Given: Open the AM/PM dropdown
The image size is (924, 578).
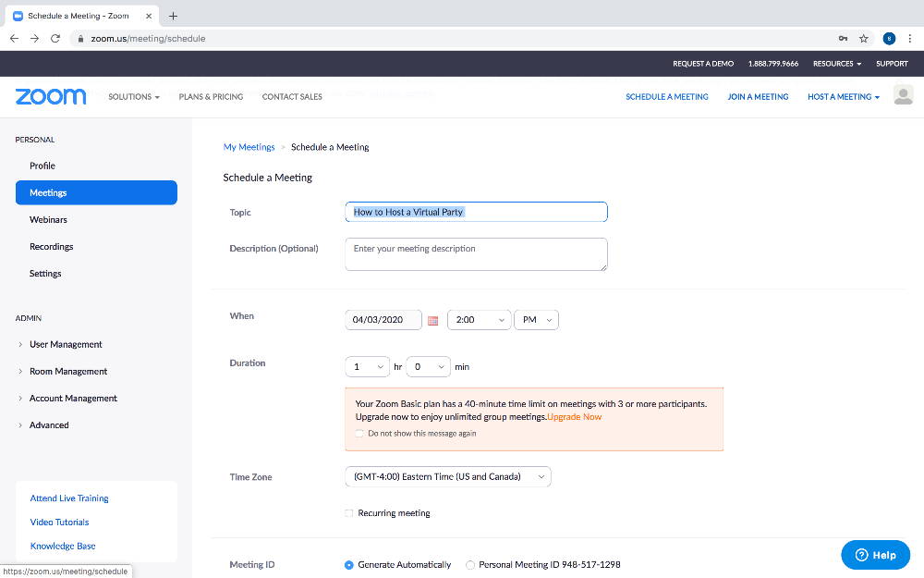Looking at the screenshot, I should (x=536, y=320).
